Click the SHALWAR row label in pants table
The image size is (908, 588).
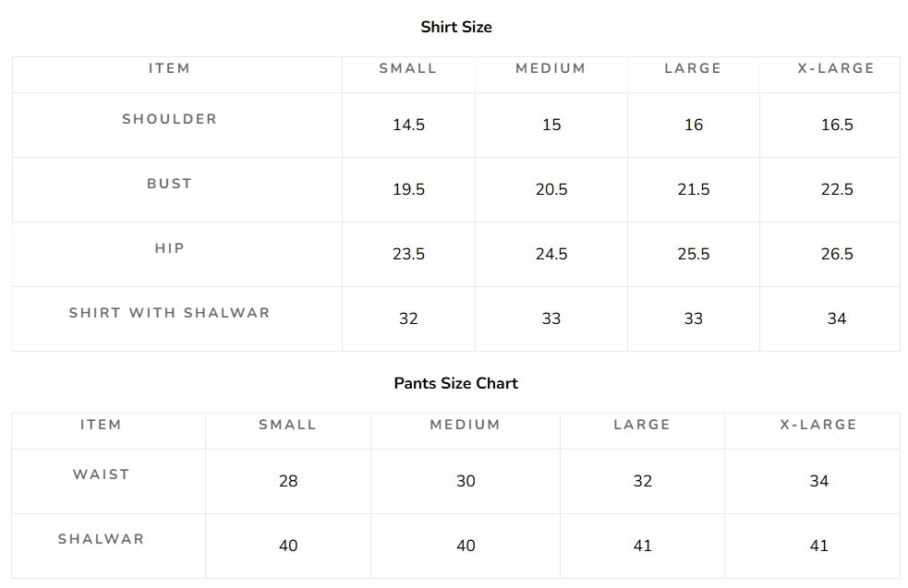click(x=102, y=539)
